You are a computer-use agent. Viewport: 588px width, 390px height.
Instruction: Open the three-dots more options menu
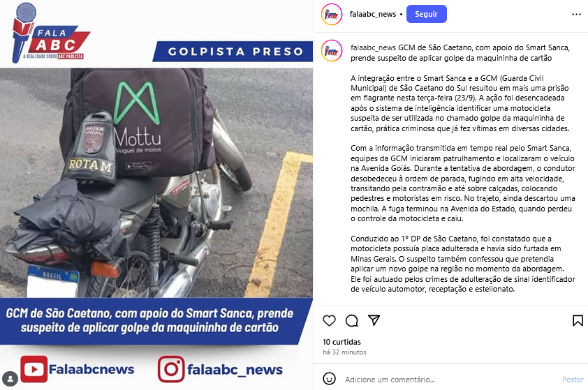pos(576,14)
